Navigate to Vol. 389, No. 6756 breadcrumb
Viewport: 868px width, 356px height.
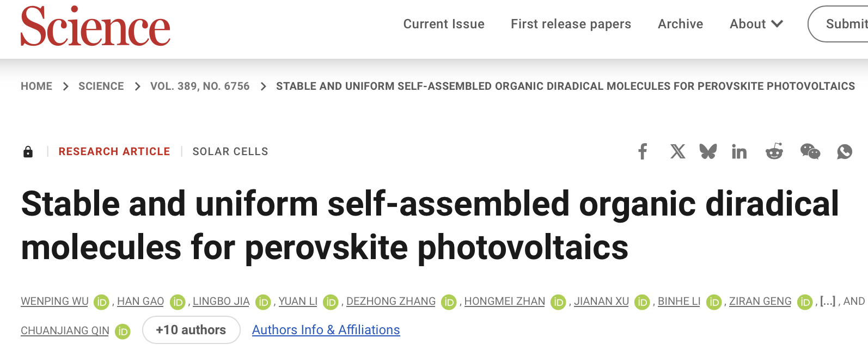[200, 86]
